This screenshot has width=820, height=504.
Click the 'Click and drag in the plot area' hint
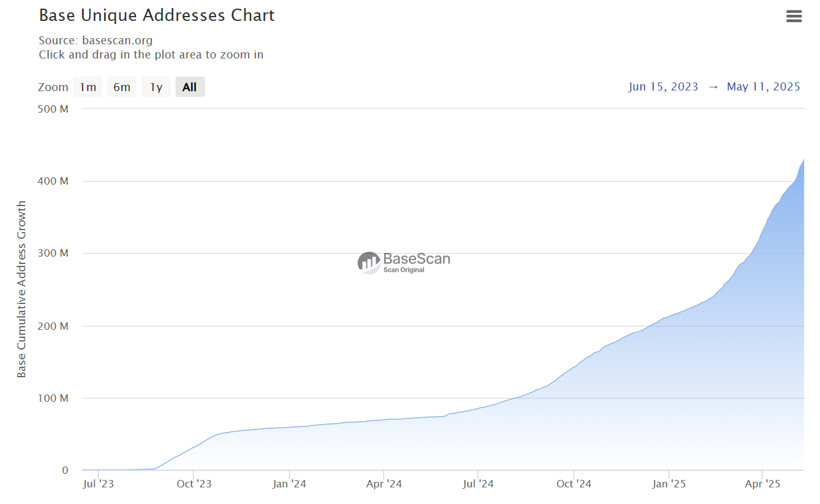pos(151,55)
